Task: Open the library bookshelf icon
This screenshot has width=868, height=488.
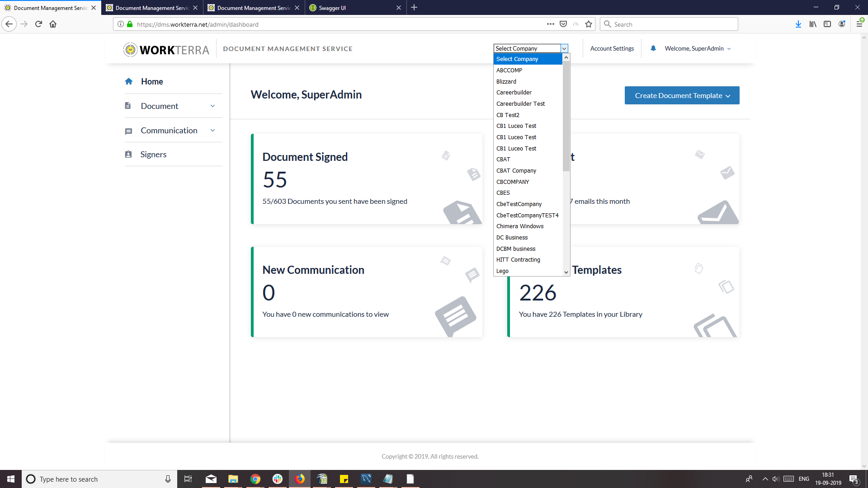Action: [813, 24]
